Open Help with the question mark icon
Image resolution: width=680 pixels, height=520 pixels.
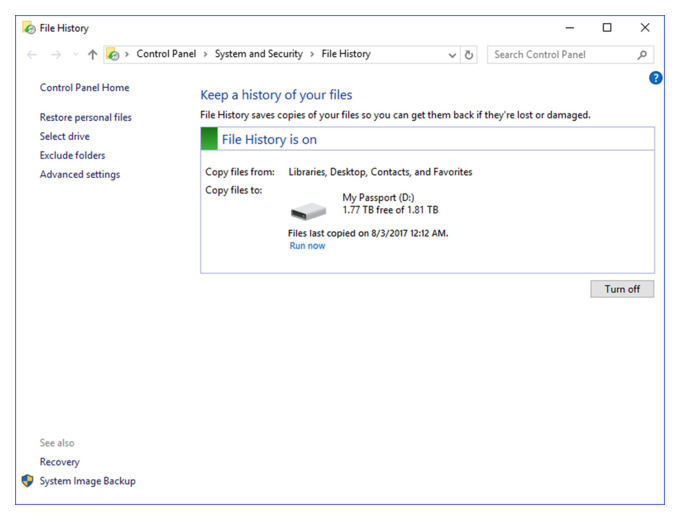pyautogui.click(x=655, y=78)
